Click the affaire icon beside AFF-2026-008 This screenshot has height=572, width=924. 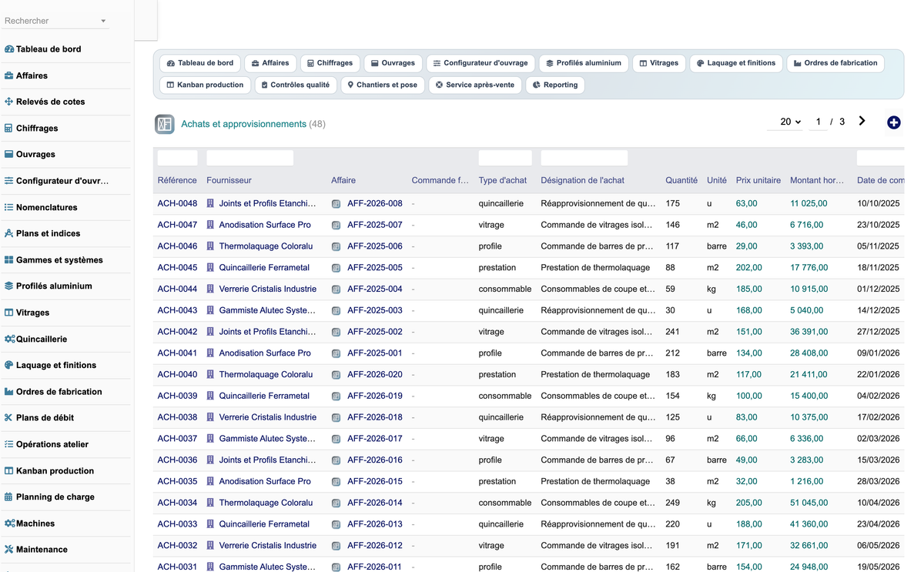[x=336, y=204]
